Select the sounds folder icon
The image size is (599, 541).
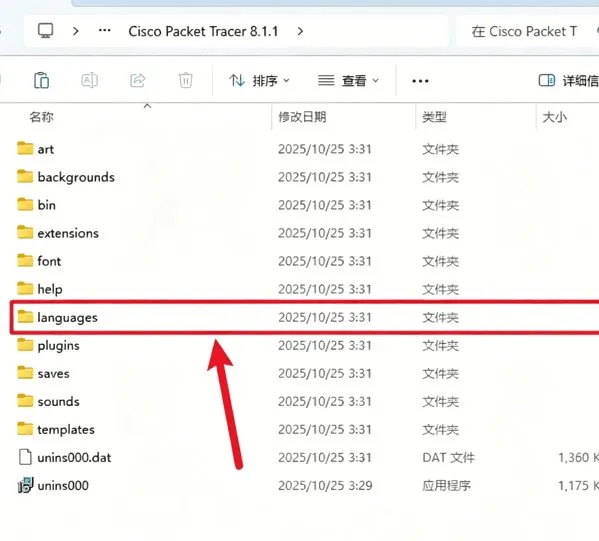click(25, 401)
